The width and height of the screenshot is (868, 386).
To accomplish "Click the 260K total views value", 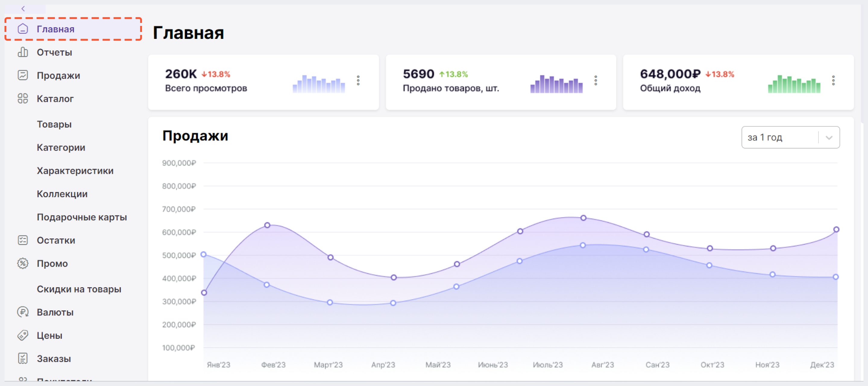I will (x=181, y=74).
